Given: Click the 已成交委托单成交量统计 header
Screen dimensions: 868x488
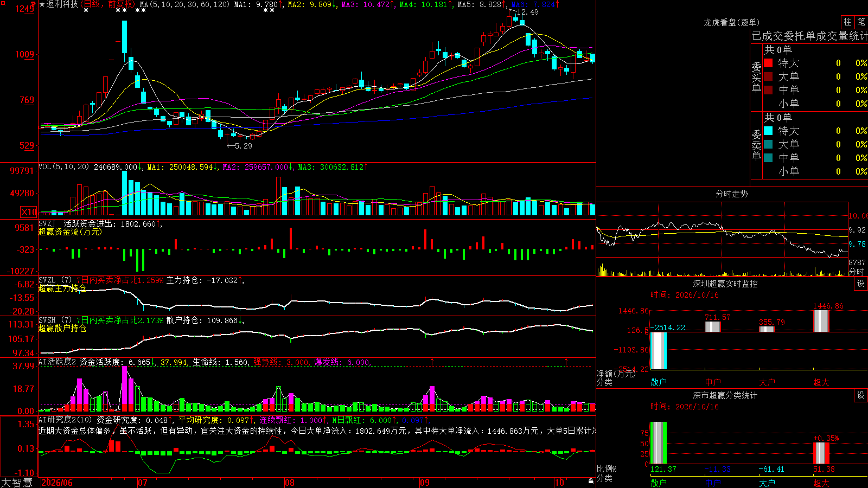Looking at the screenshot, I should (809, 36).
